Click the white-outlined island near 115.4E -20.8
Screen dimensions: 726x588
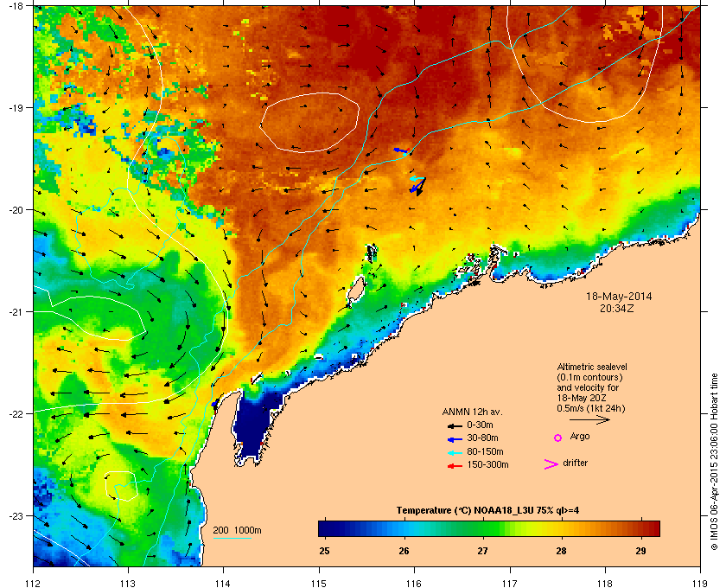click(x=355, y=291)
